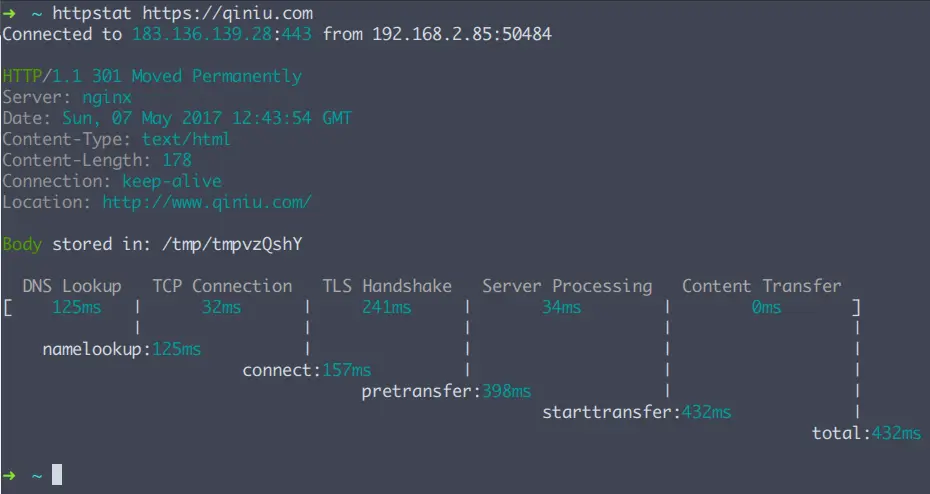Click the green arrow on first prompt
This screenshot has height=494, width=930.
[x=10, y=13]
